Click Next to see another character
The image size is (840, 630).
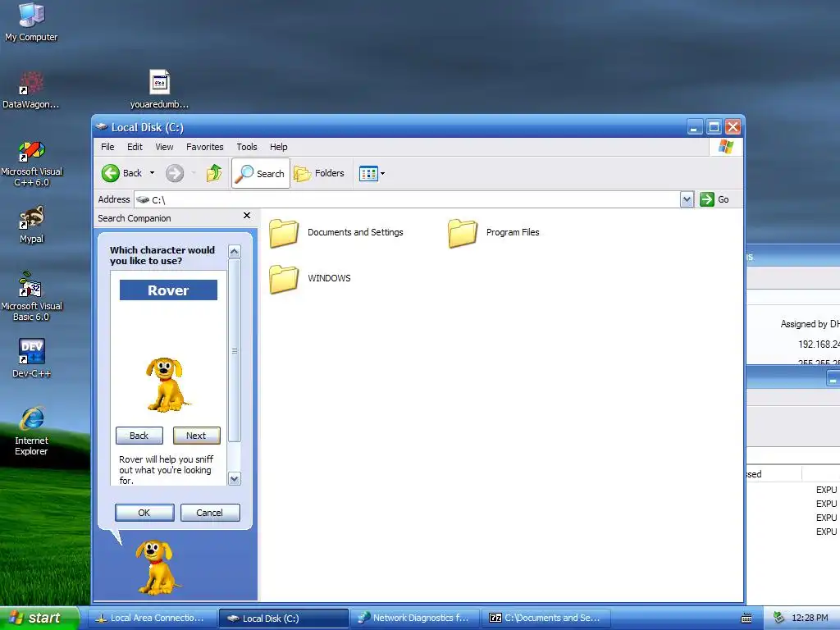click(x=197, y=436)
